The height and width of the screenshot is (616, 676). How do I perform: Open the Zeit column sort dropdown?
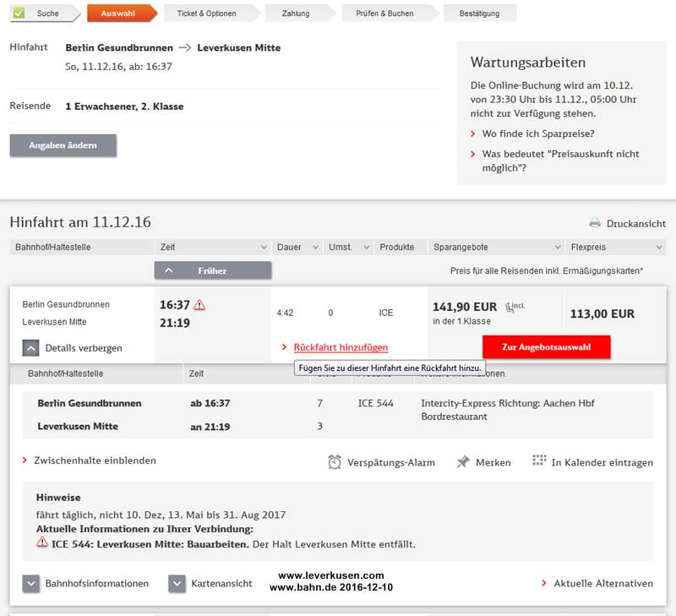(263, 248)
